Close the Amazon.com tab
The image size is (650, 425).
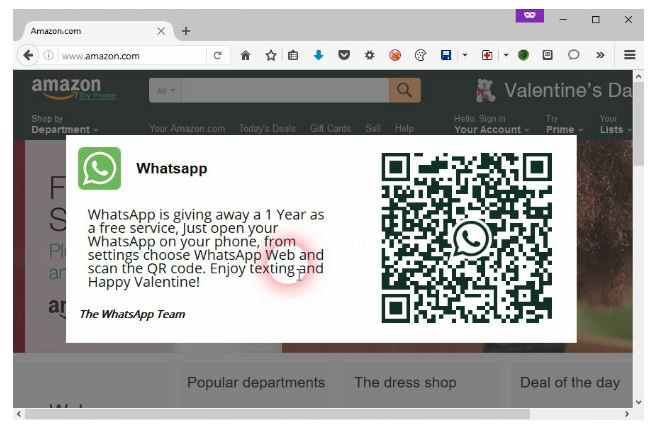tap(162, 31)
